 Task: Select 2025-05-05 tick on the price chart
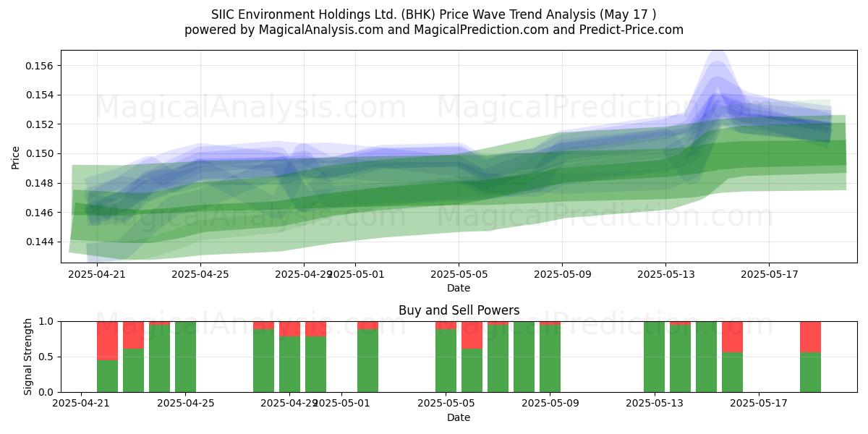(x=459, y=274)
